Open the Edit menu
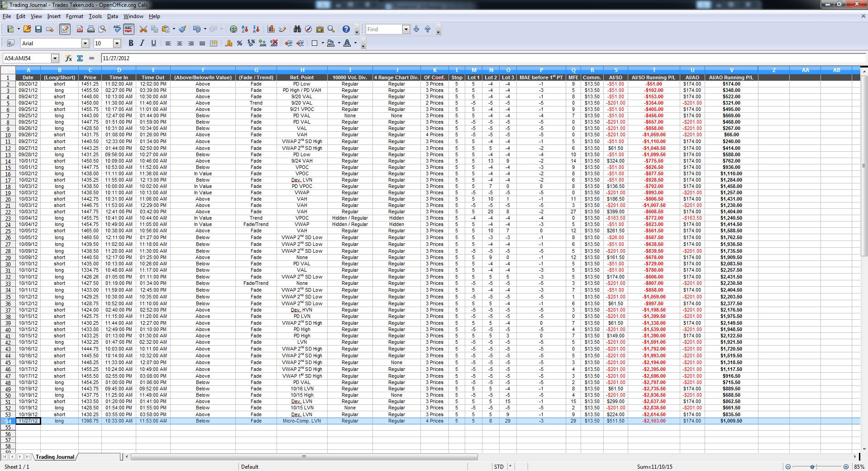868x471 pixels. point(21,16)
